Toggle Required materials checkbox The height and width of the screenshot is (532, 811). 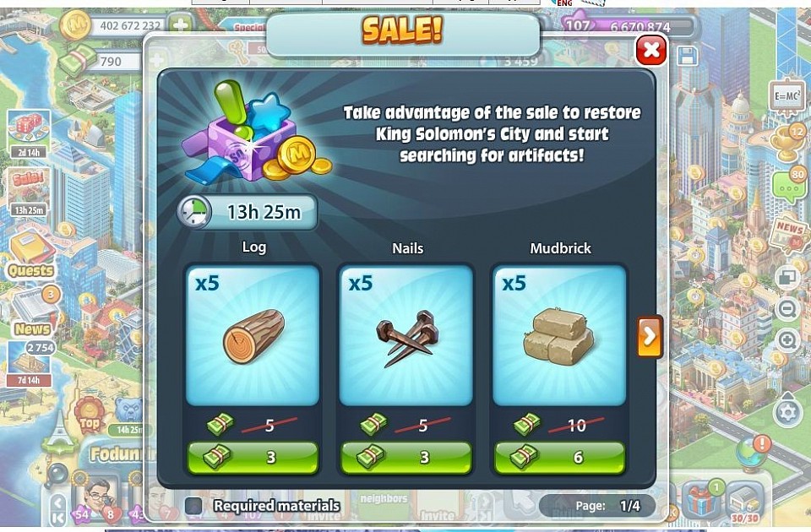(194, 506)
